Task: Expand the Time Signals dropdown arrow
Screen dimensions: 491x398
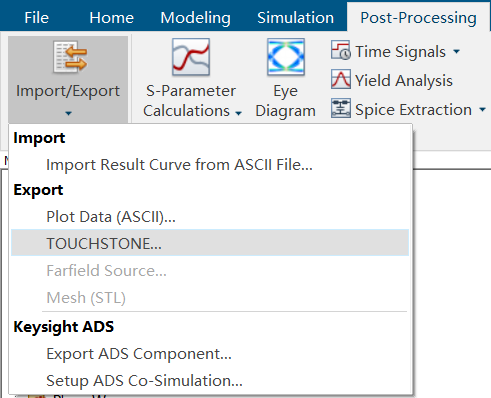Action: click(x=457, y=52)
